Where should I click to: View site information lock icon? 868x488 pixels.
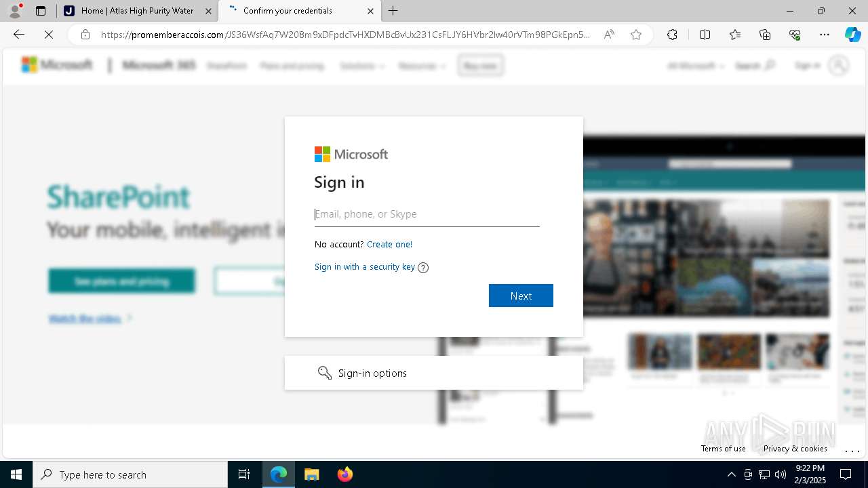tap(85, 35)
